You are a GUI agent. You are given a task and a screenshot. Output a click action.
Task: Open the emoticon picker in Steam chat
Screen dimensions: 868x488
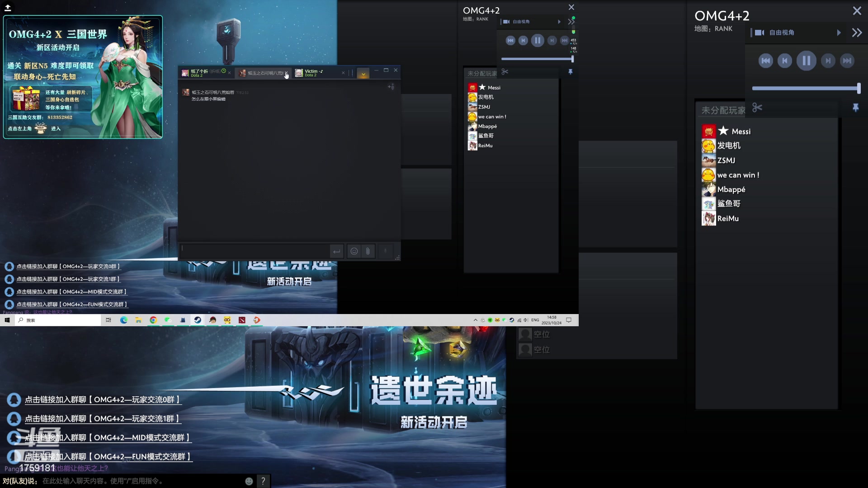point(354,251)
